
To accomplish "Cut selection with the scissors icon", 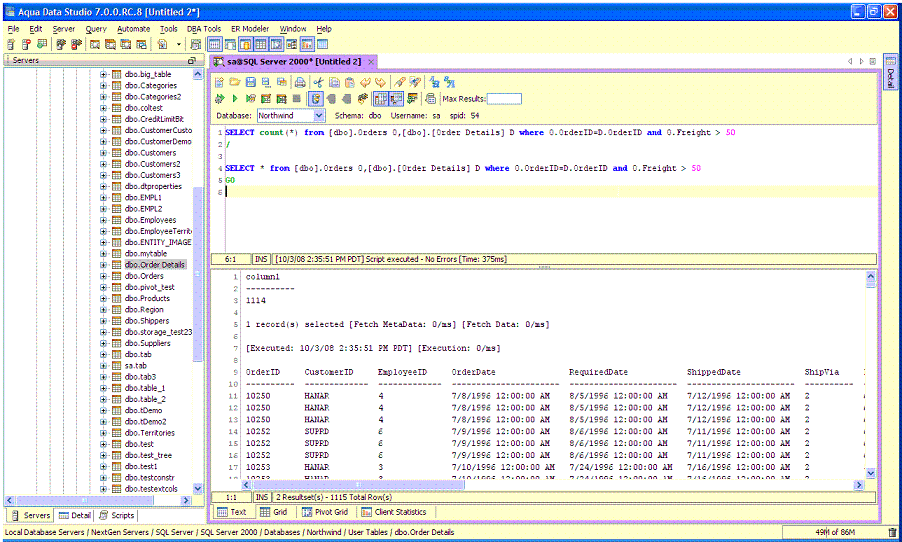I will 318,82.
